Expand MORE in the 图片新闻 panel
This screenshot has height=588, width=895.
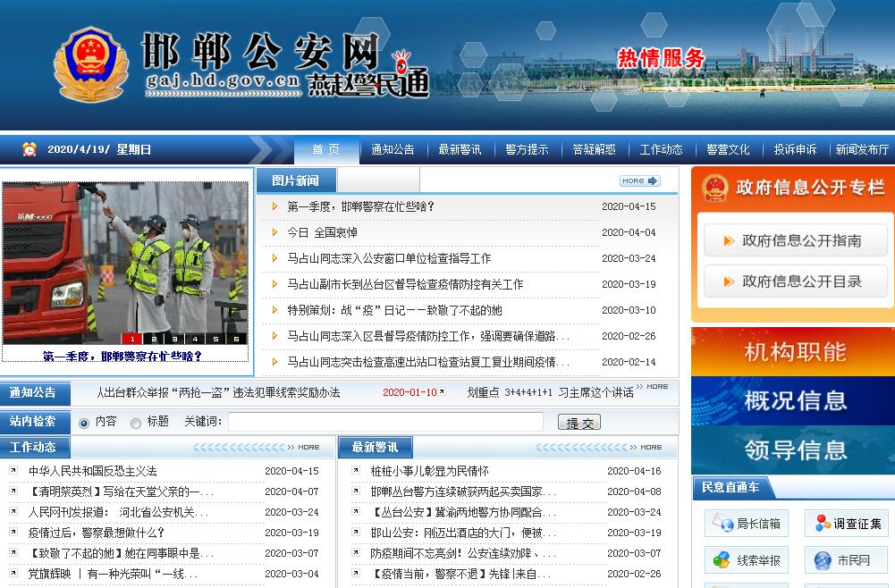click(x=639, y=181)
